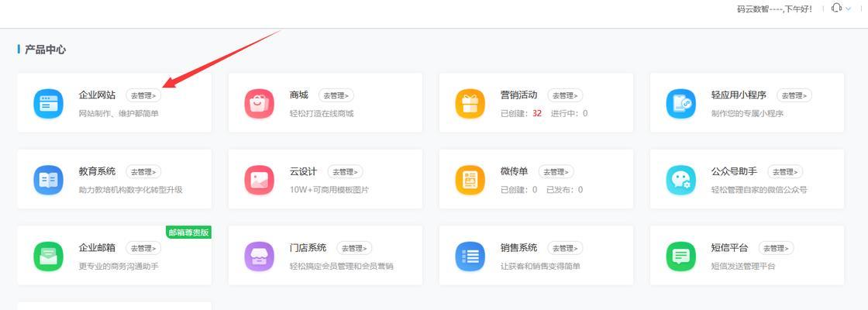Screen dimensions: 868x310
Task: Open the 企业网站 website icon
Action: point(49,104)
